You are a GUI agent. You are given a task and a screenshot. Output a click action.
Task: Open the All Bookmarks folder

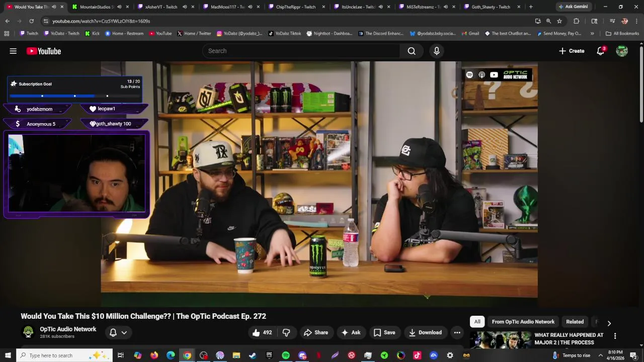pyautogui.click(x=622, y=34)
